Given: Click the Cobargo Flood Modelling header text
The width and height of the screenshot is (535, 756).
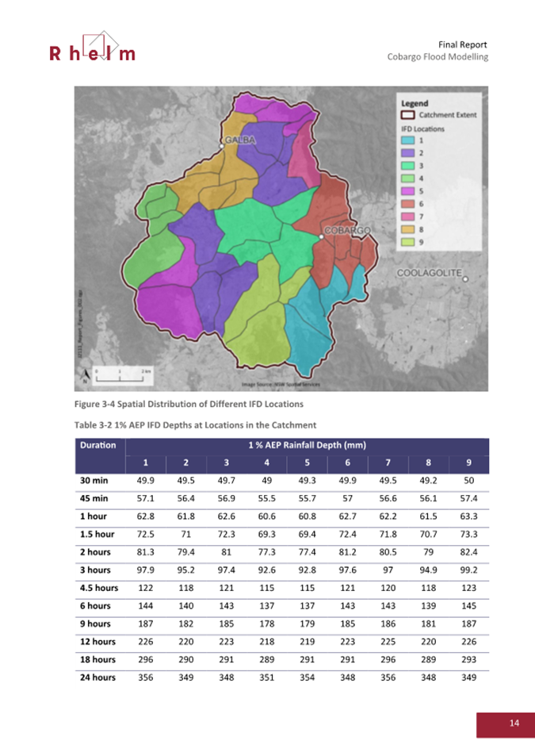Looking at the screenshot, I should [437, 57].
